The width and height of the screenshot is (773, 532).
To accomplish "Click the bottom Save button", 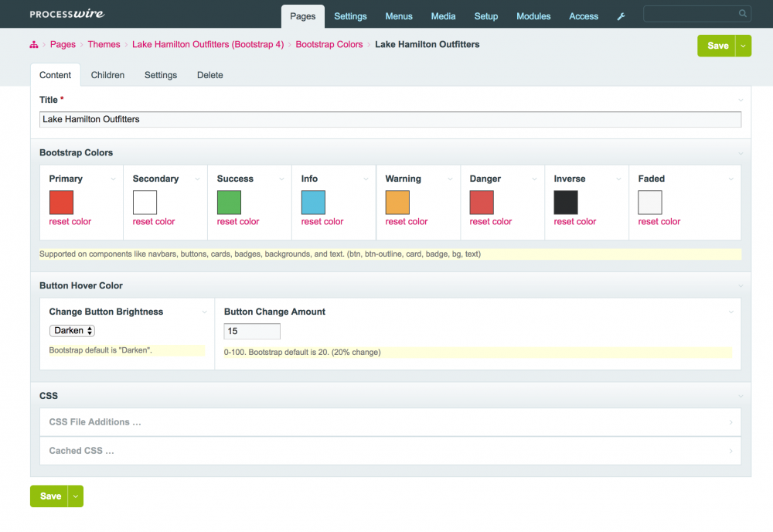I will pyautogui.click(x=50, y=496).
